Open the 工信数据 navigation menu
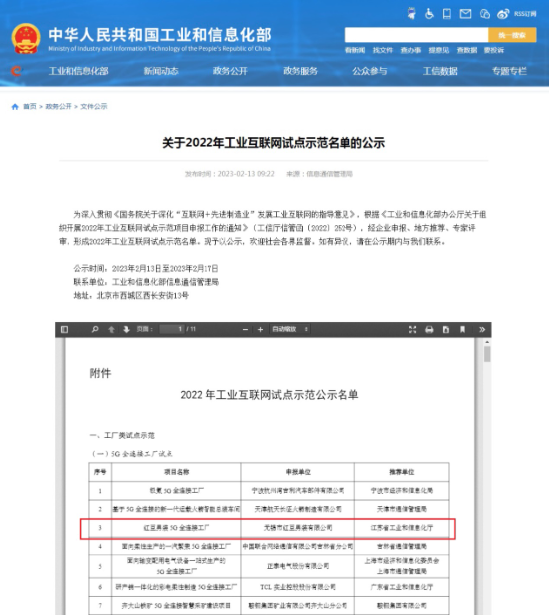The image size is (550, 616). point(440,71)
